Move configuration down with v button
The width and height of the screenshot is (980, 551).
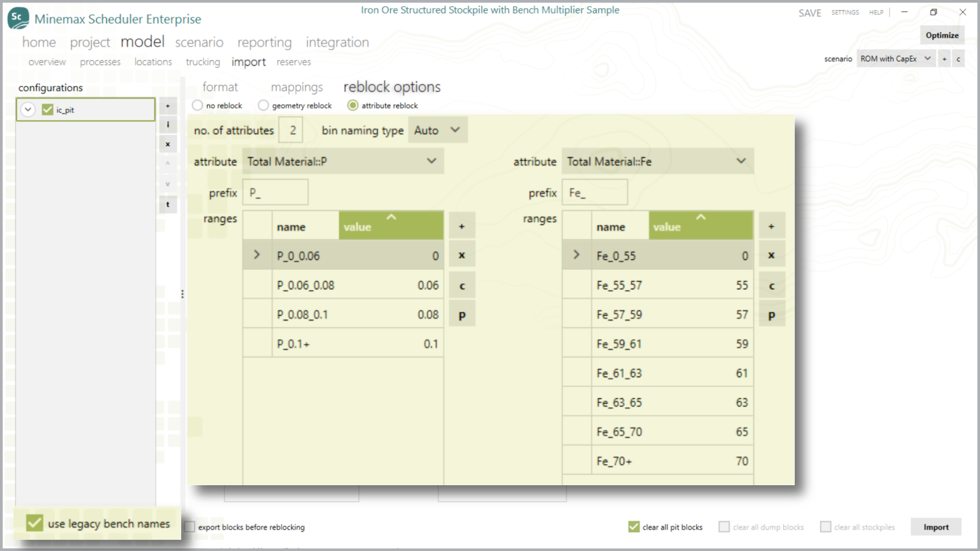point(168,184)
